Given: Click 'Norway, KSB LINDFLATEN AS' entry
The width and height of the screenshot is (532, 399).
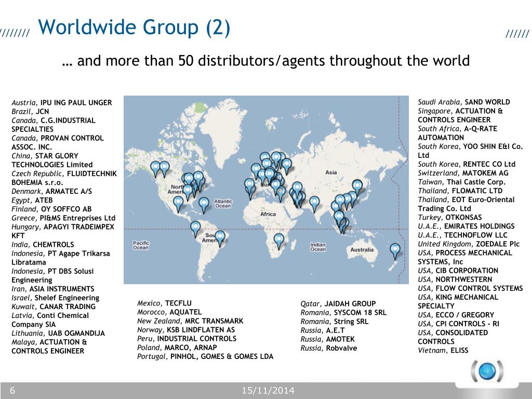Looking at the screenshot, I should [x=186, y=330].
